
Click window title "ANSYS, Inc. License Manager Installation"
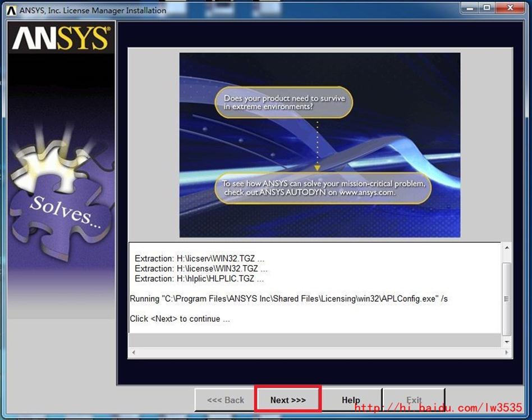point(93,11)
